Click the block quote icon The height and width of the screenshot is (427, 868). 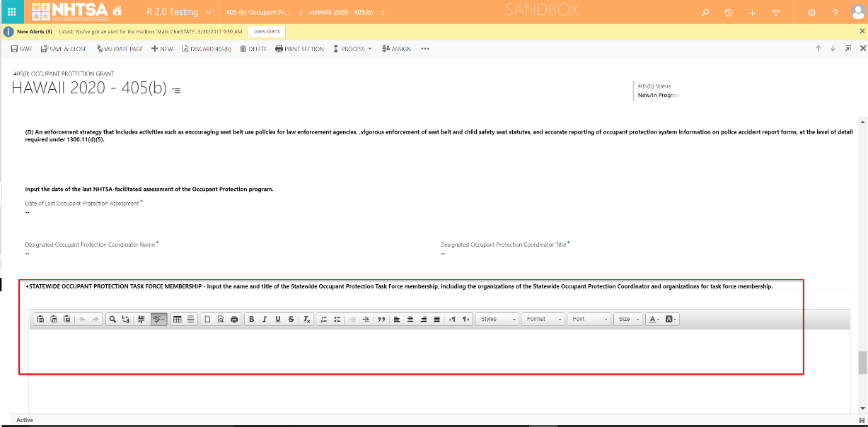point(381,320)
